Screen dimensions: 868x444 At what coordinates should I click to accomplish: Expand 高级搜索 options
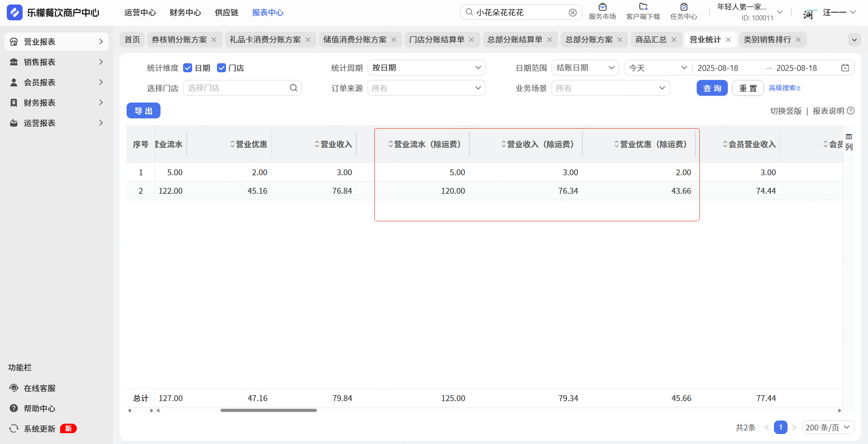pyautogui.click(x=785, y=88)
